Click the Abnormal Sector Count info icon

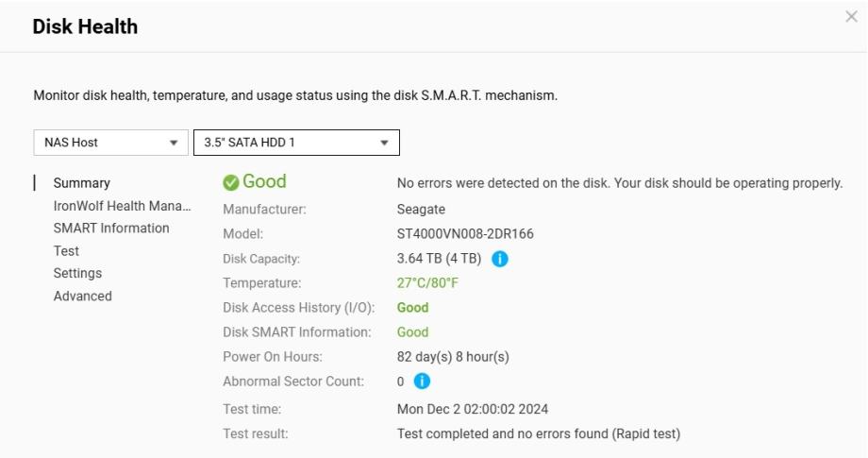[422, 382]
